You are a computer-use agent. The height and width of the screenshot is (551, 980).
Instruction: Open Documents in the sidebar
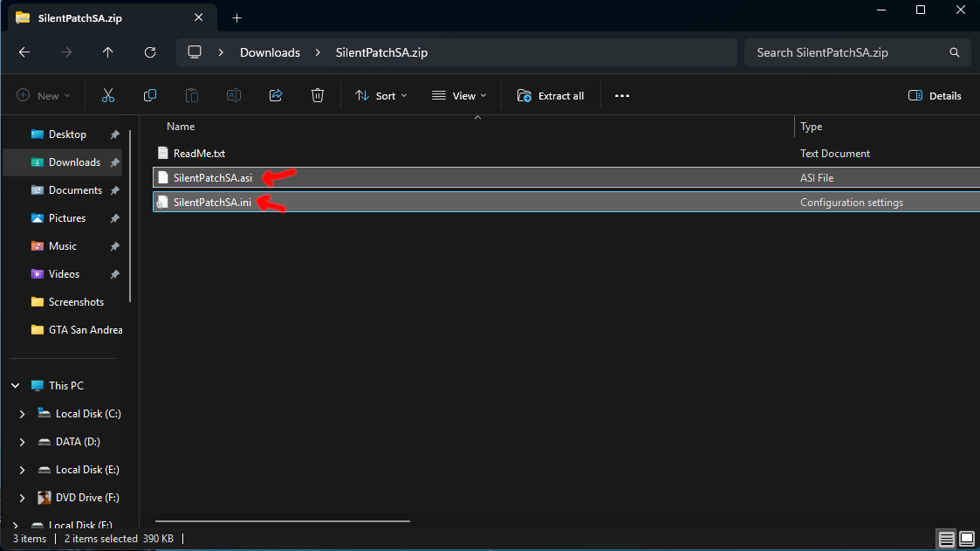[75, 190]
